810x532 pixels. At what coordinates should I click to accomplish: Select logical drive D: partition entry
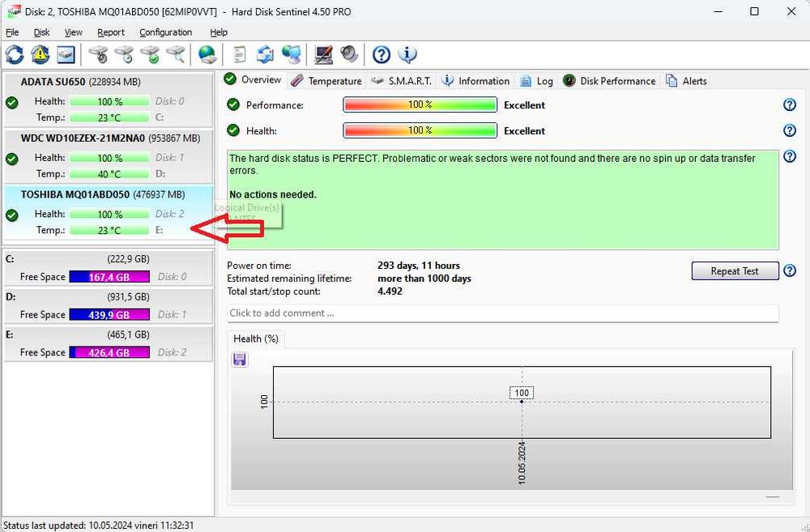(x=108, y=306)
